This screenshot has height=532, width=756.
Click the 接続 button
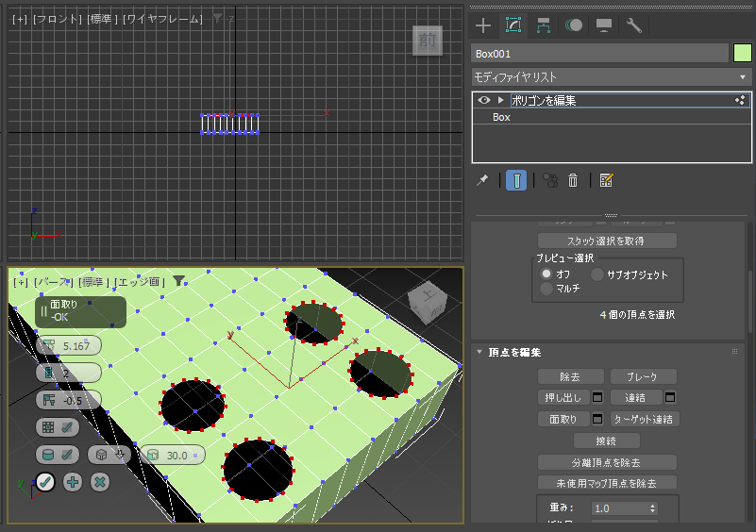coord(607,441)
